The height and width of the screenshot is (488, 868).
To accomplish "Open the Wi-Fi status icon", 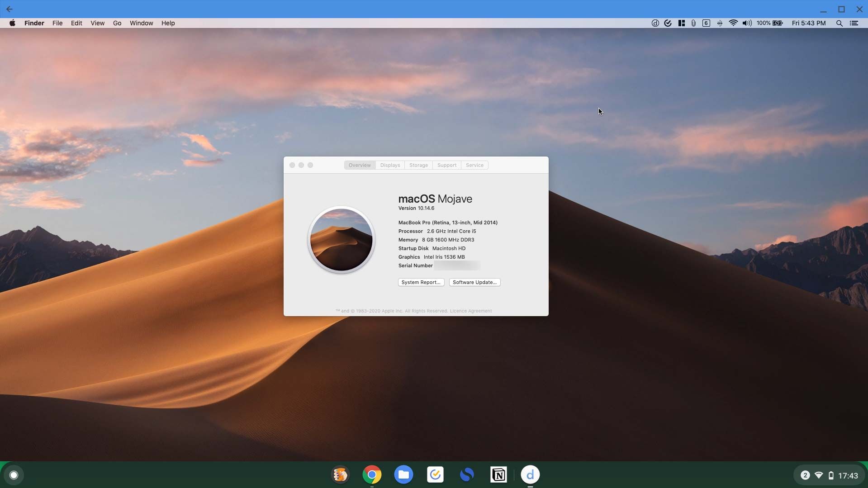I will (x=733, y=23).
